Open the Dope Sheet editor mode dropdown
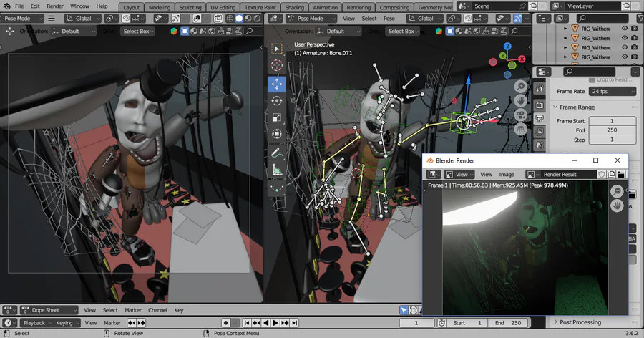The image size is (644, 338). point(49,310)
